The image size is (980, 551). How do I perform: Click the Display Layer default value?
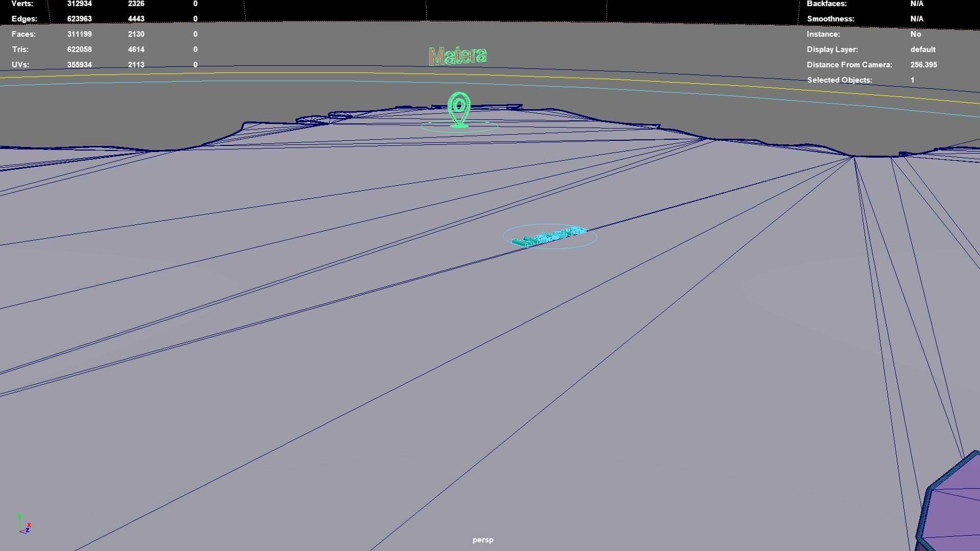tap(922, 49)
